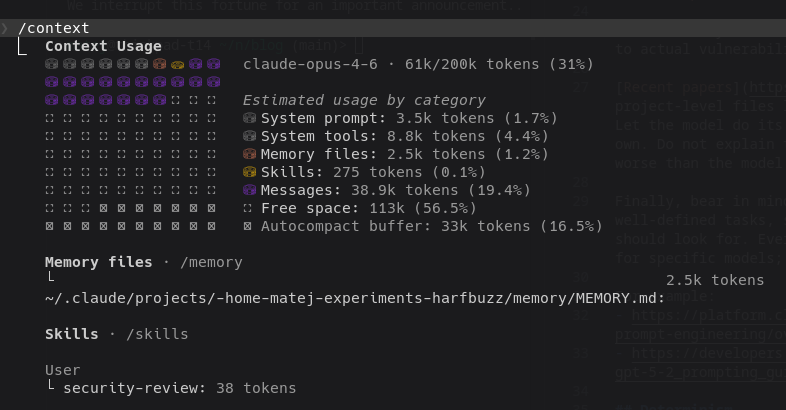This screenshot has height=410, width=786.
Task: Click the yellow block in usage grid
Action: [x=177, y=64]
